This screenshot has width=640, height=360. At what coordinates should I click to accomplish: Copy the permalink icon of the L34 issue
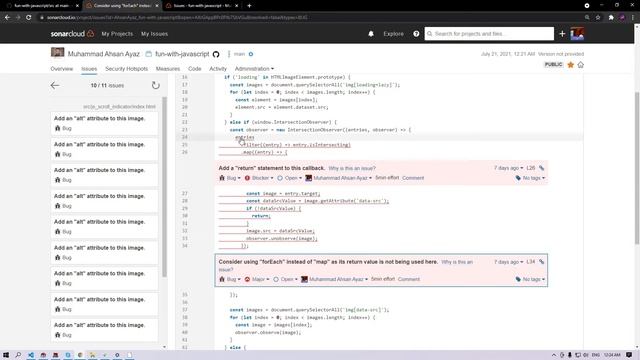[x=542, y=262]
